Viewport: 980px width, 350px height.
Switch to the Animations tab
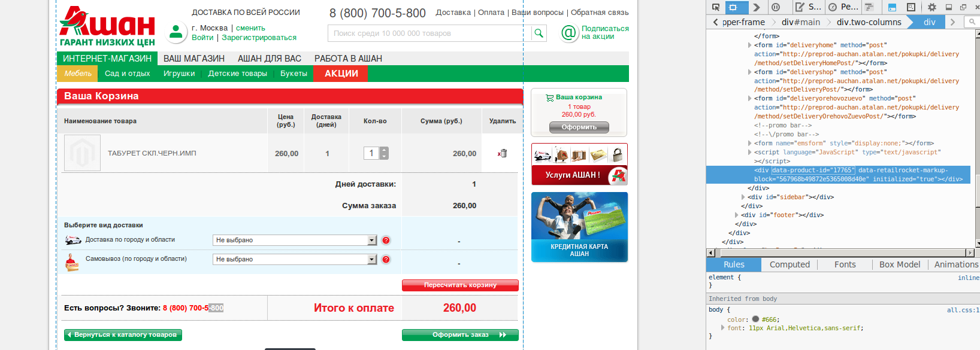pos(955,264)
